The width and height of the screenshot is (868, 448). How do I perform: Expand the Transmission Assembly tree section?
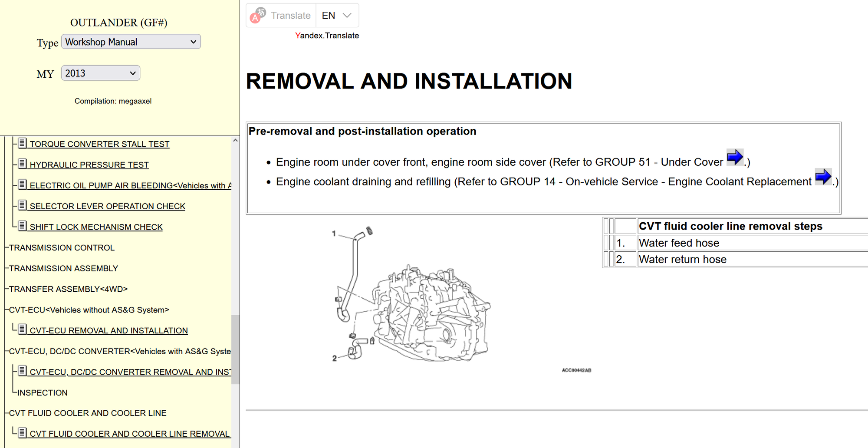coord(63,269)
